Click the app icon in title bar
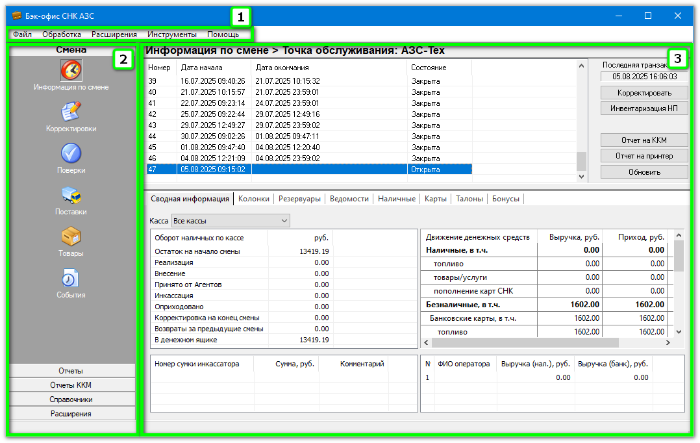Image resolution: width=700 pixels, height=443 pixels. 15,16
